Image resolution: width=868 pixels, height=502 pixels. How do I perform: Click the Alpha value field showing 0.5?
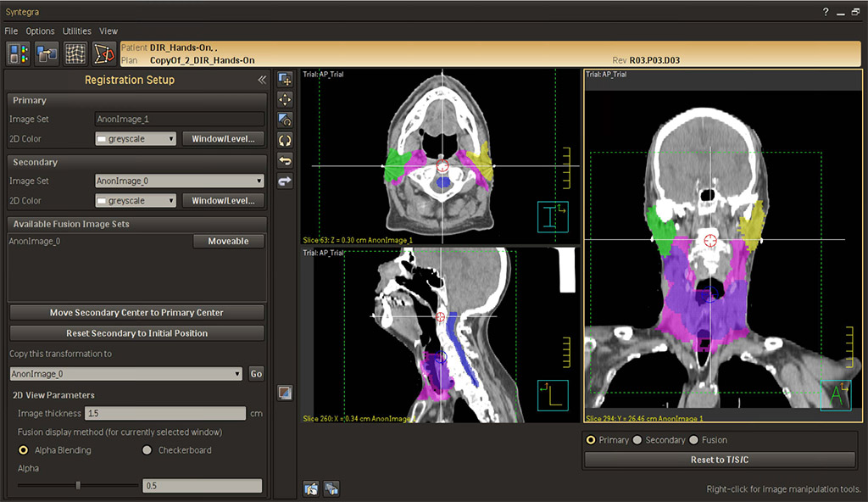coord(202,486)
